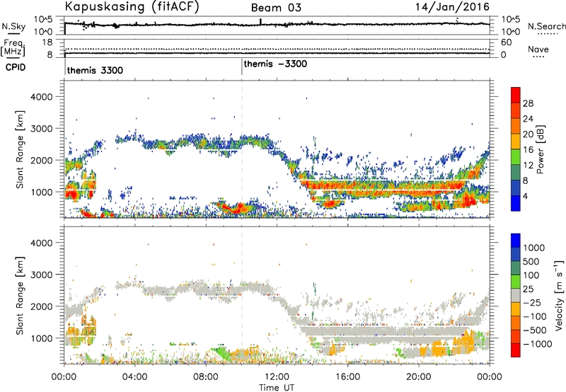Viewport: 566px width, 392px height.
Task: Click the '12:00' time axis label
Action: tap(277, 377)
